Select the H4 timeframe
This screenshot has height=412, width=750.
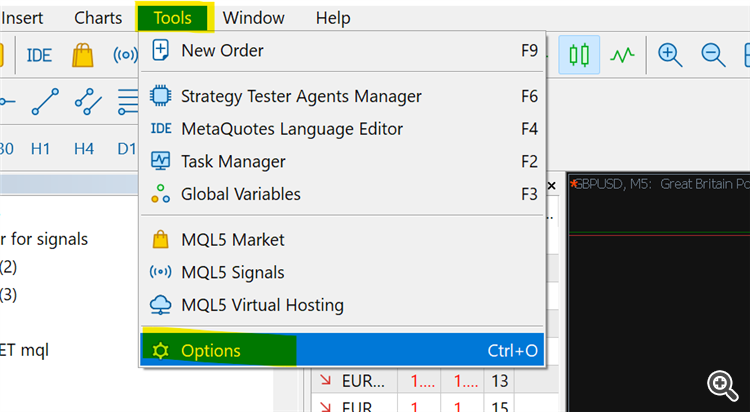click(x=84, y=148)
